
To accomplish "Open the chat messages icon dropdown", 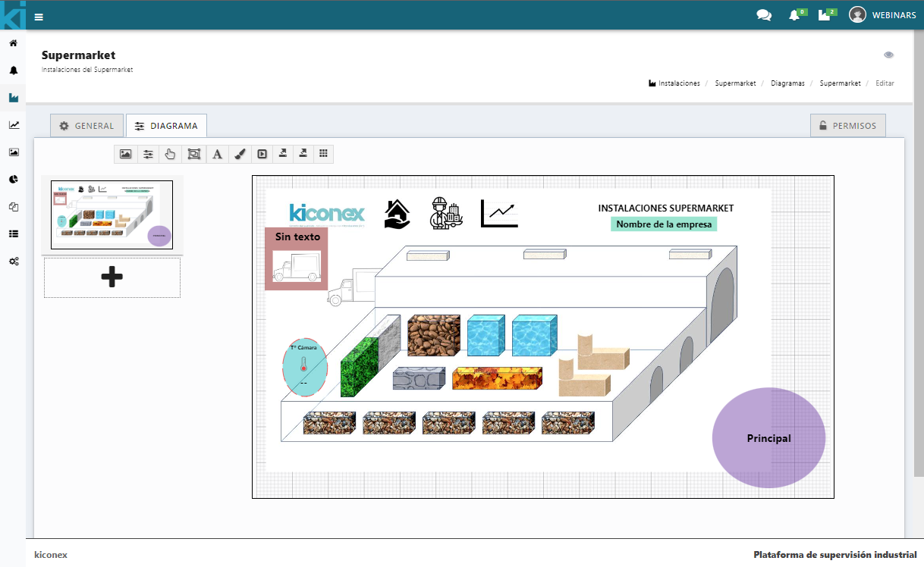I will tap(764, 15).
